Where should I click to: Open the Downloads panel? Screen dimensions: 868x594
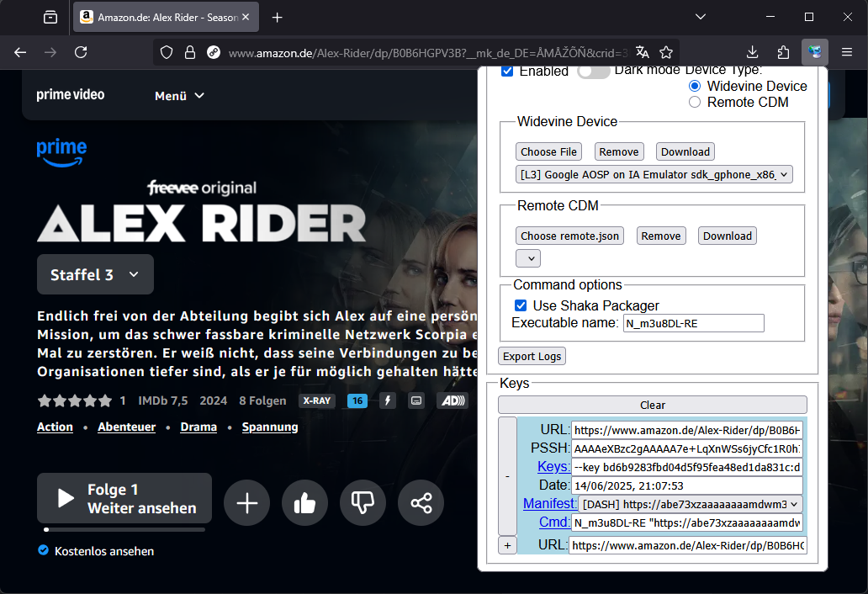click(x=752, y=53)
